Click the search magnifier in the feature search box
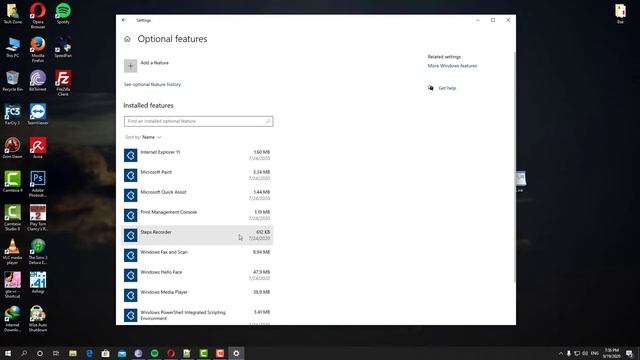640x360 pixels. point(268,121)
